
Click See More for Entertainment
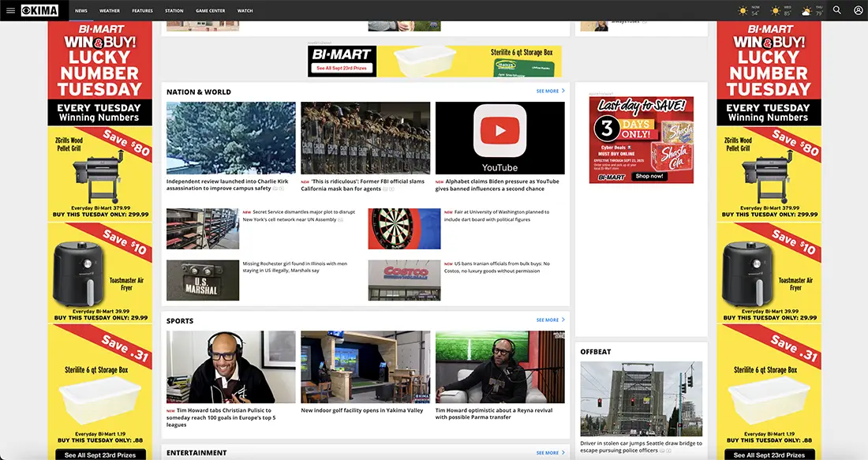548,454
